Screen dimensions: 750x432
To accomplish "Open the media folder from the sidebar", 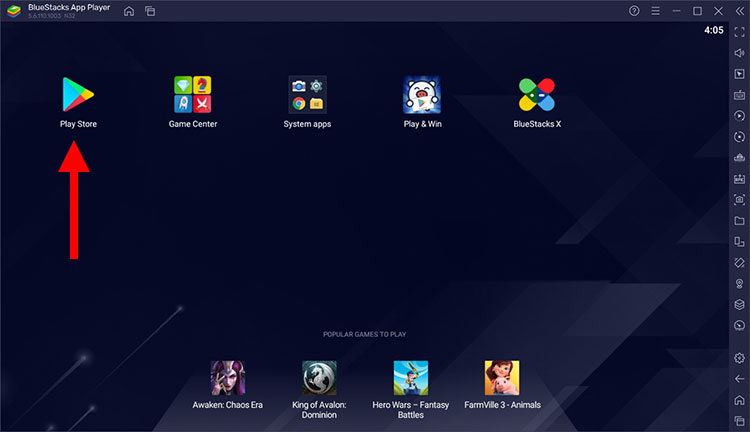I will 739,221.
